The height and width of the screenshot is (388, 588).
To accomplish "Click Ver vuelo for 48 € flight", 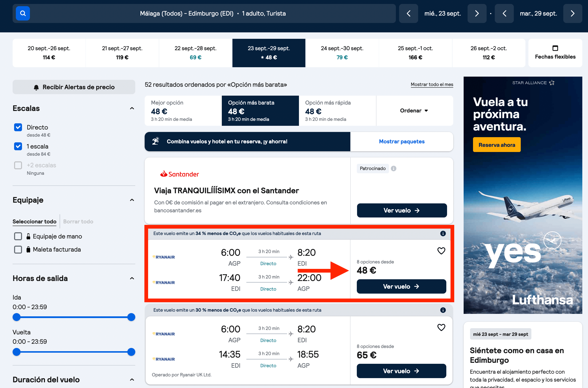I will pyautogui.click(x=401, y=286).
